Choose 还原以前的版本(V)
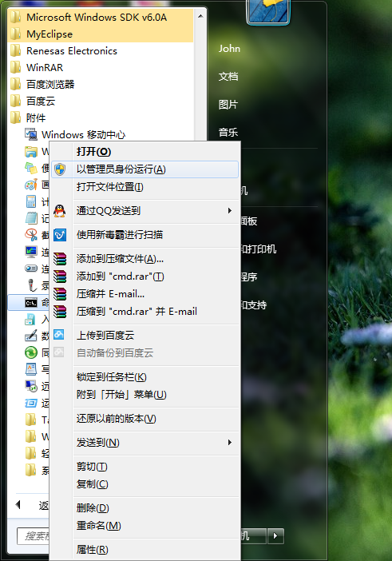392x561 pixels. (145, 418)
